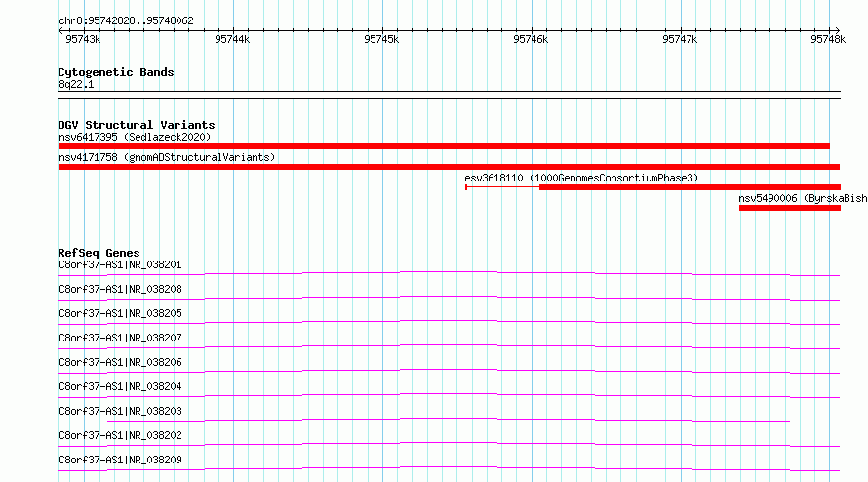This screenshot has width=868, height=482.
Task: Click the right arrow end of the ruler
Action: [838, 31]
